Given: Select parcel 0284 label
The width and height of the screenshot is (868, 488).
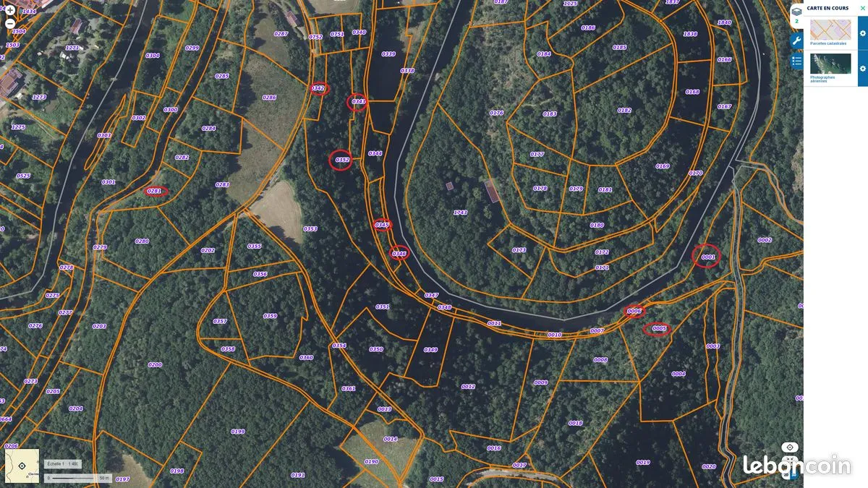Looking at the screenshot, I should tap(208, 128).
